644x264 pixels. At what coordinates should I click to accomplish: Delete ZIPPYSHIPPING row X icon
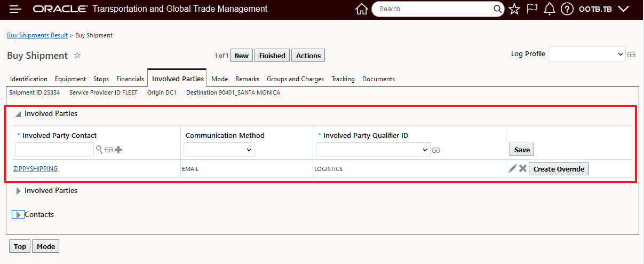tap(523, 169)
